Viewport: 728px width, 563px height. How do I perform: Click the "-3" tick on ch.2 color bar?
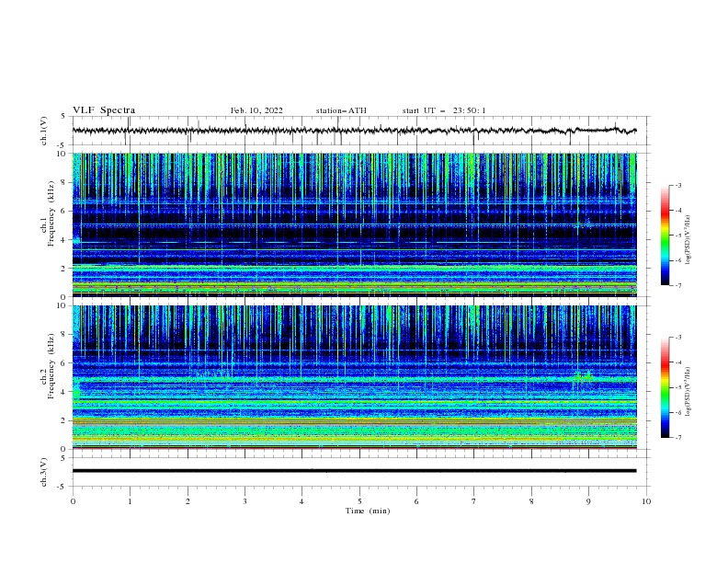(678, 338)
